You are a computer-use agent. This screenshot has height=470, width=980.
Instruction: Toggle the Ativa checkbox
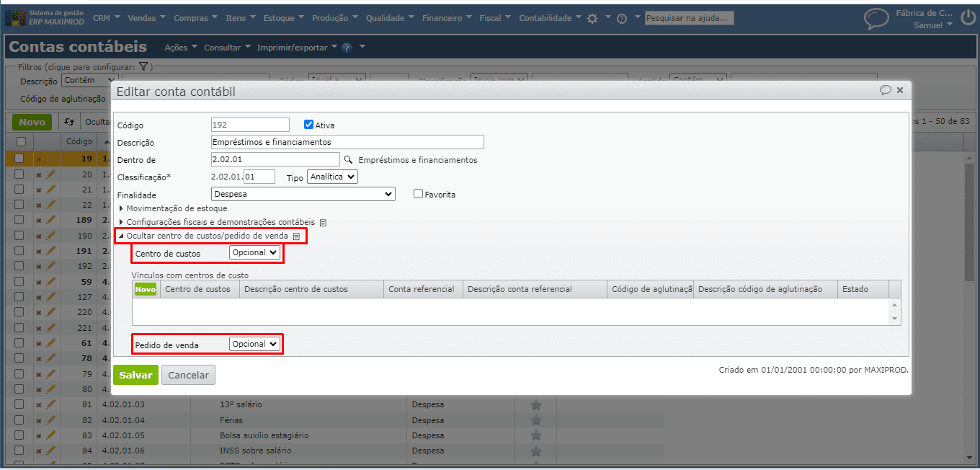308,125
